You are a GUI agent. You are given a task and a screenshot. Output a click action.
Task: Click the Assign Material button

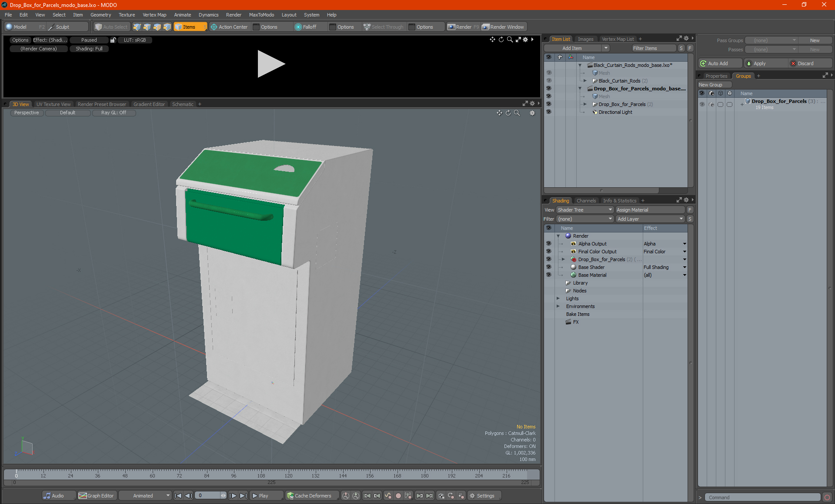pyautogui.click(x=650, y=210)
